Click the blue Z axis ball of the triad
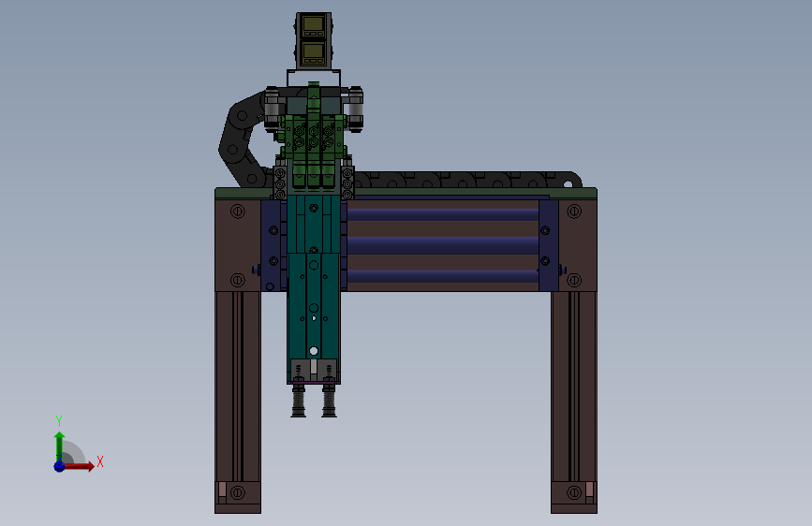Image resolution: width=812 pixels, height=526 pixels. point(60,466)
